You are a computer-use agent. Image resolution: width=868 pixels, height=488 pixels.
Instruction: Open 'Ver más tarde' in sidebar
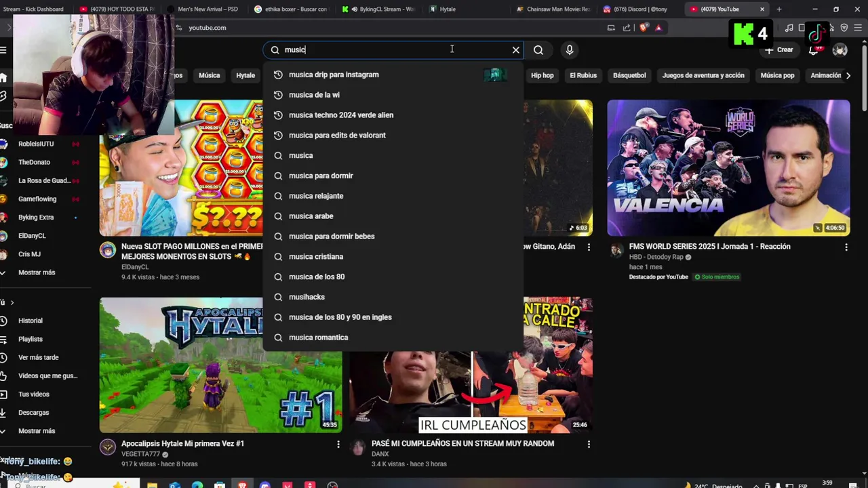click(x=39, y=357)
